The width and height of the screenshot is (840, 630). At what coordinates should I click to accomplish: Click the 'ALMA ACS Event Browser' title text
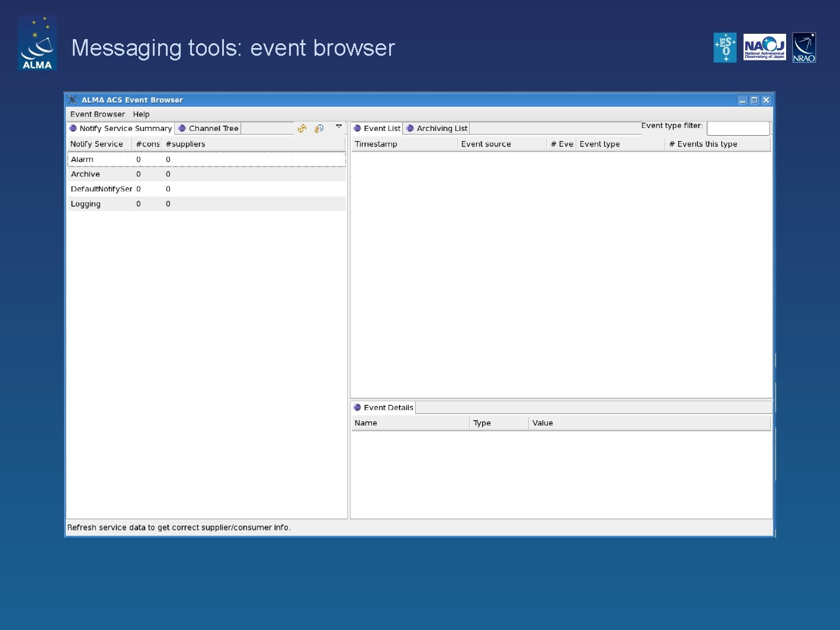coord(132,100)
